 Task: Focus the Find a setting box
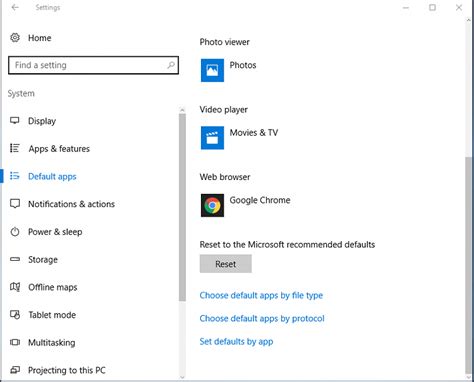[93, 65]
